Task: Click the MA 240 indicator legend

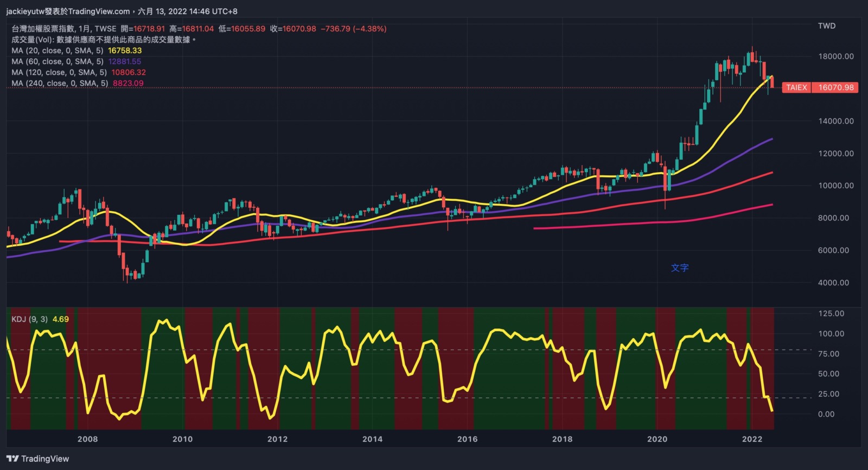Action: pos(60,83)
